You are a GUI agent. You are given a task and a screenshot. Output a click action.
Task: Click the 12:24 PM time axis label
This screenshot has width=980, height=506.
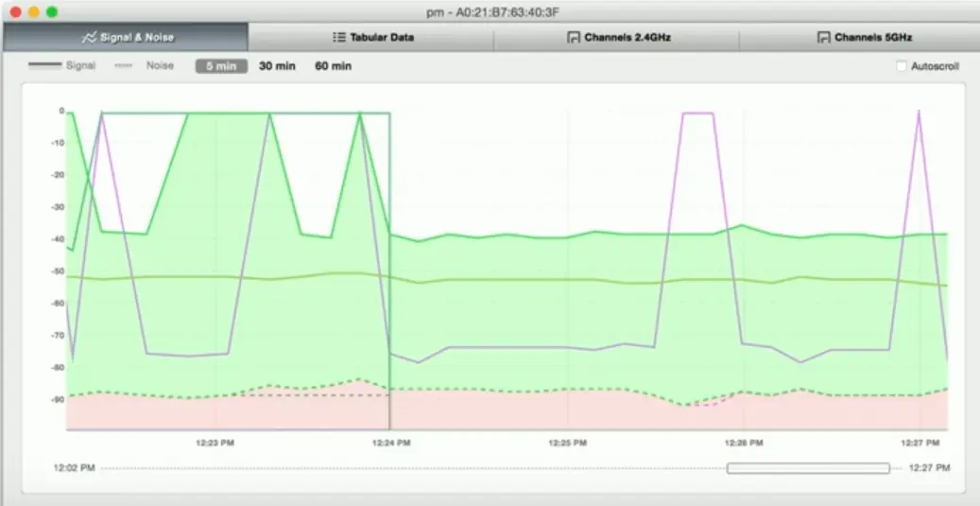pos(390,443)
